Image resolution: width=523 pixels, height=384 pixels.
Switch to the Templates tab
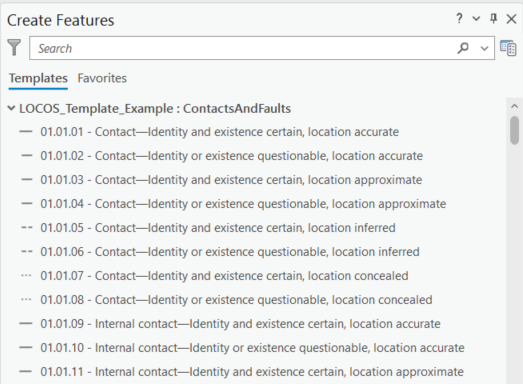38,78
